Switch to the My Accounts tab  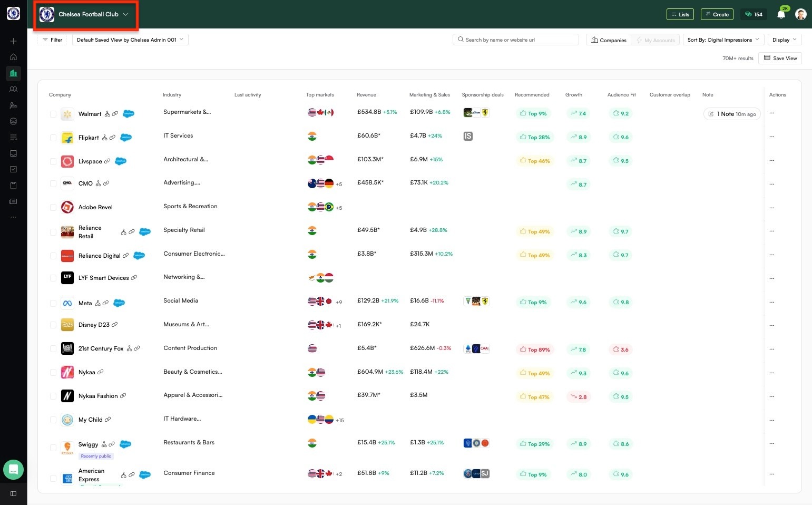click(x=656, y=40)
